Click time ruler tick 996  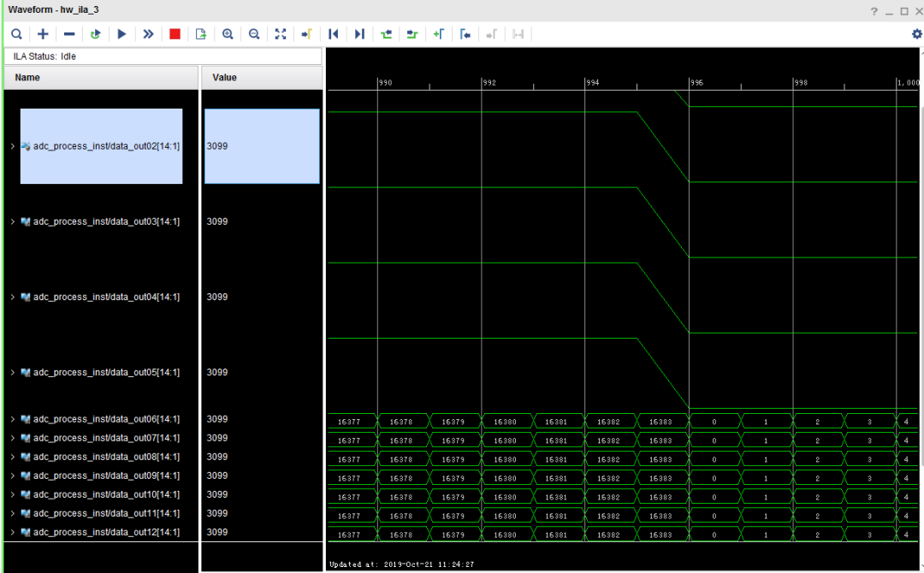pyautogui.click(x=696, y=82)
